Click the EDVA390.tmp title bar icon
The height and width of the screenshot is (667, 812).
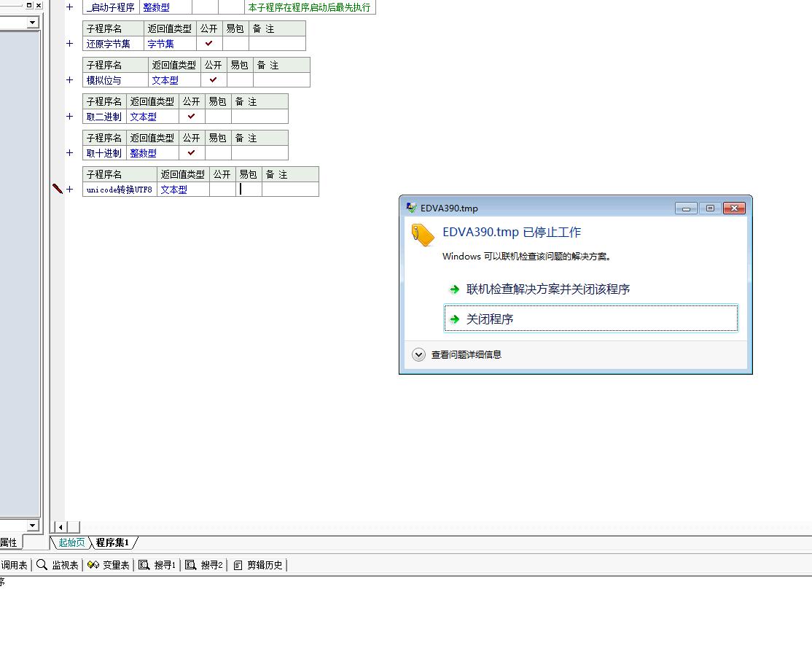coord(412,208)
